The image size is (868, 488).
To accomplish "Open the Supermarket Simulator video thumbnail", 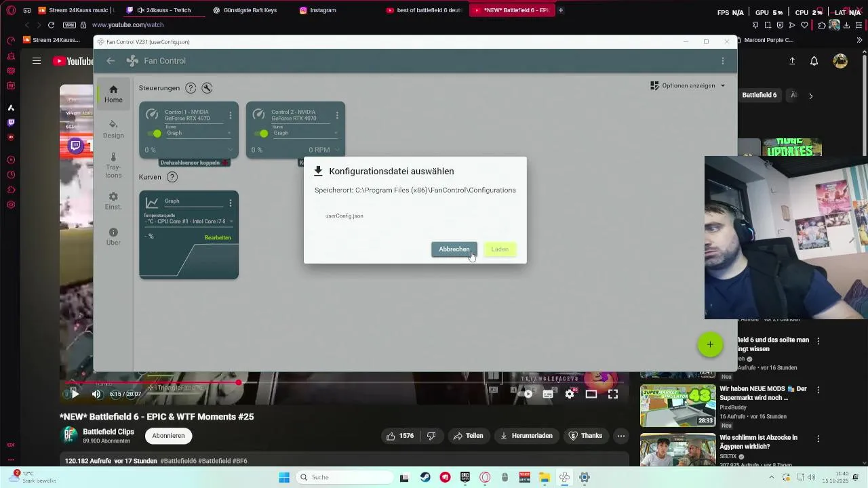I will pos(678,405).
